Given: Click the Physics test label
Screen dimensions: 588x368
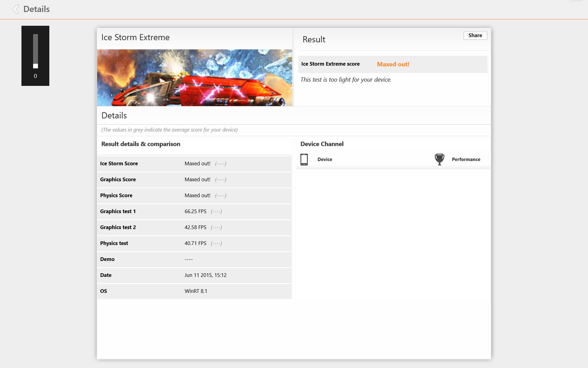Looking at the screenshot, I should (114, 243).
